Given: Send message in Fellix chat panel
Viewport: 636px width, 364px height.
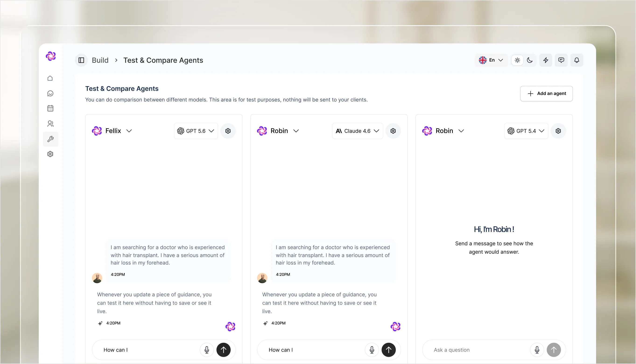Looking at the screenshot, I should 224,350.
